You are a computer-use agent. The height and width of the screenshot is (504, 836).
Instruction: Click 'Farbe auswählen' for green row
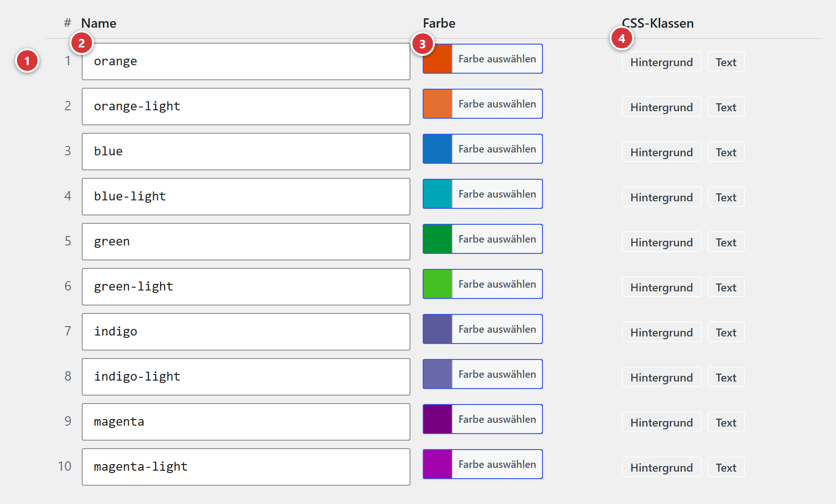497,239
